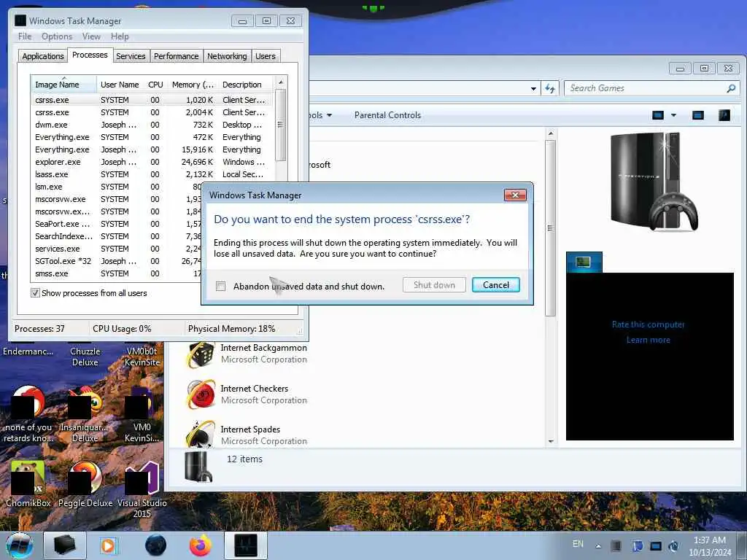Refresh the Games folder address bar
The image size is (747, 560).
click(550, 88)
